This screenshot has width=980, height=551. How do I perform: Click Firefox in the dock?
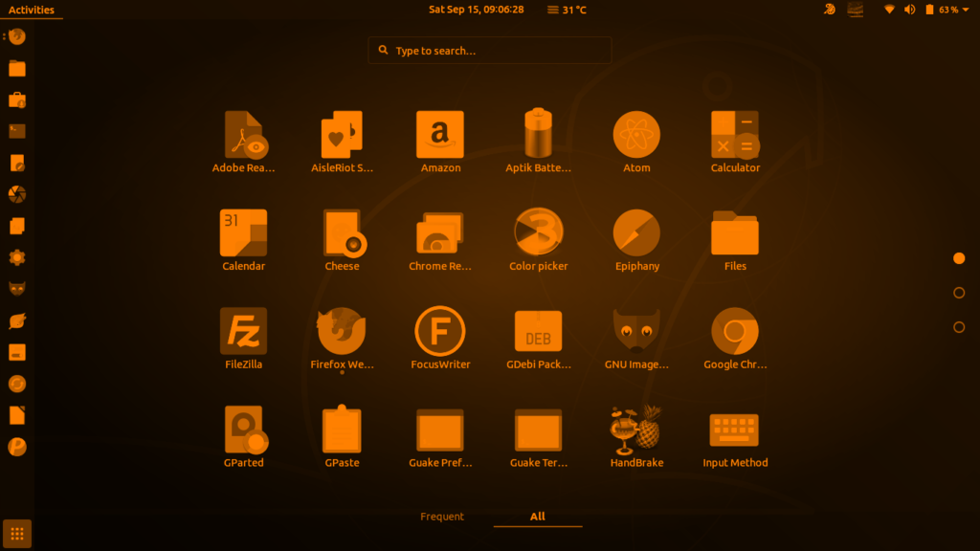point(17,37)
